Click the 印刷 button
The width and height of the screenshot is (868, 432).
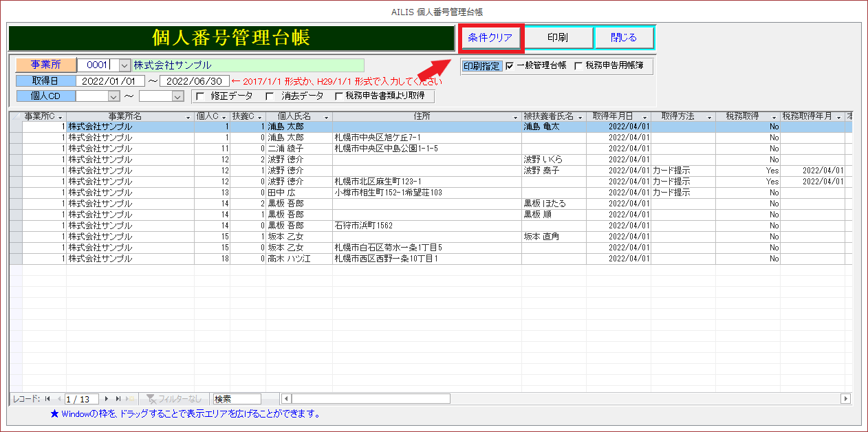557,38
